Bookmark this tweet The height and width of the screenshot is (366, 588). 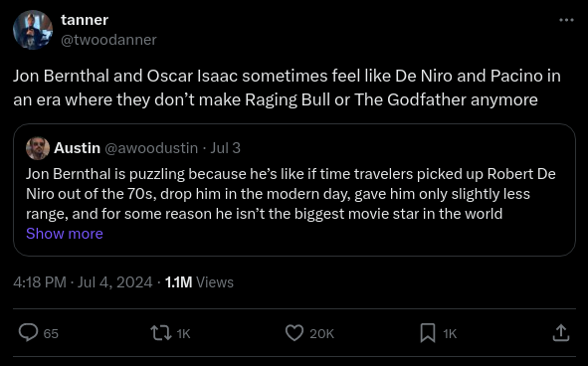(x=428, y=333)
